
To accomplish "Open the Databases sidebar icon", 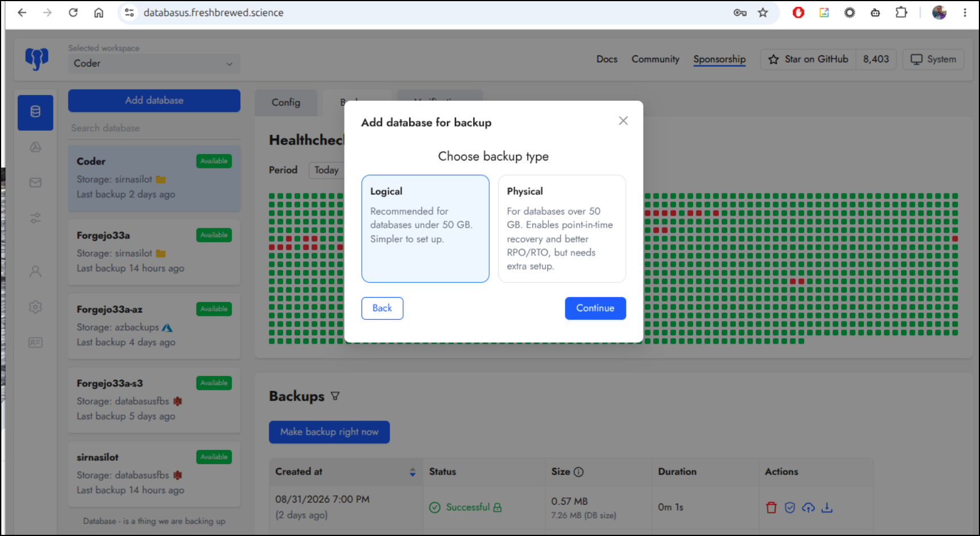I will (35, 112).
